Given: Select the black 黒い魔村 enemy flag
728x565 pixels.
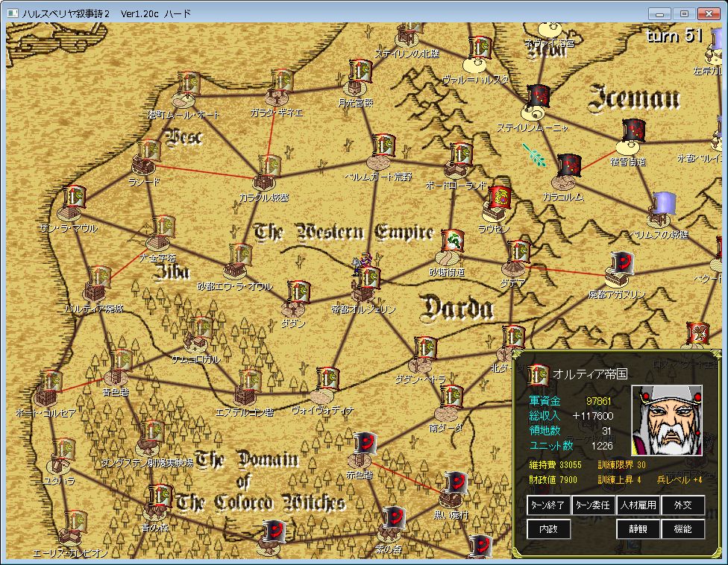Looking at the screenshot, I should tap(456, 484).
